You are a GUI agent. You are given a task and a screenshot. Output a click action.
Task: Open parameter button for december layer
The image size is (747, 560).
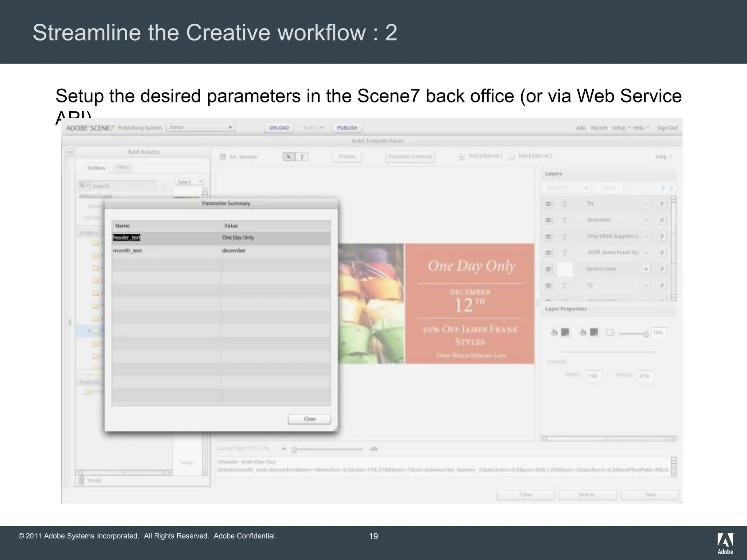pos(663,220)
